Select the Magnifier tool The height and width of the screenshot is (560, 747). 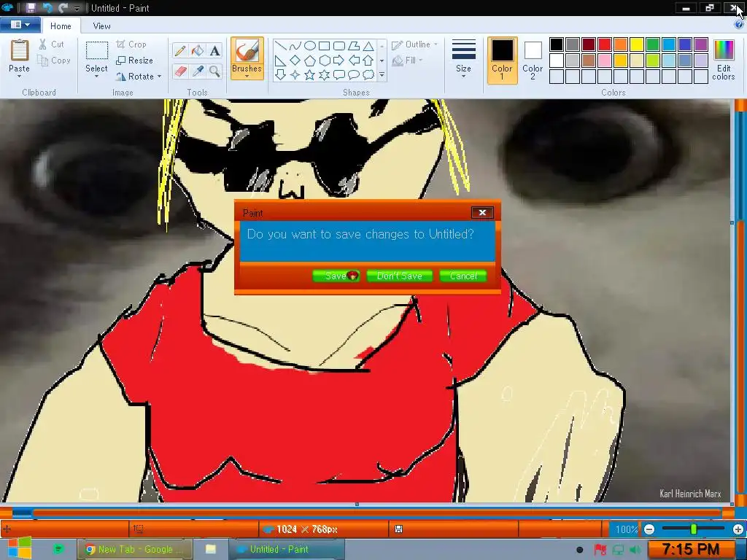215,71
